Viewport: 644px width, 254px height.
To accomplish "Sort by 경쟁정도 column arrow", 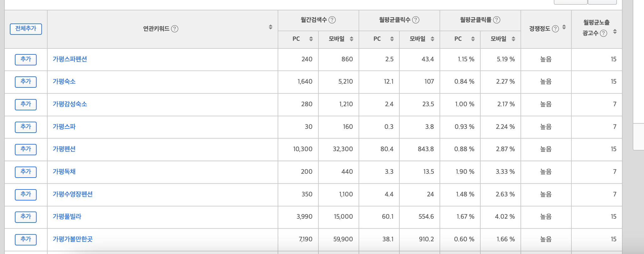I will tap(564, 27).
